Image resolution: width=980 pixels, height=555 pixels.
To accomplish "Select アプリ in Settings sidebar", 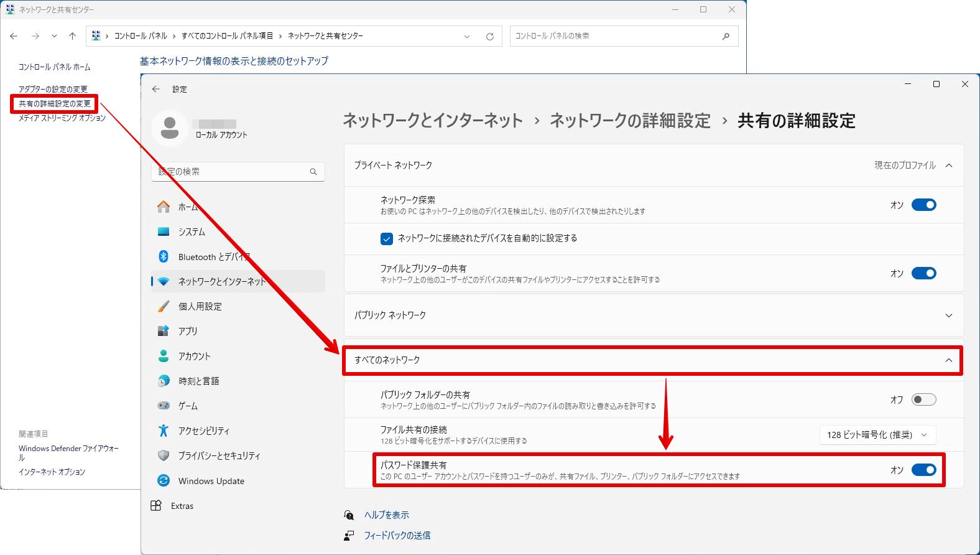I will 238,331.
